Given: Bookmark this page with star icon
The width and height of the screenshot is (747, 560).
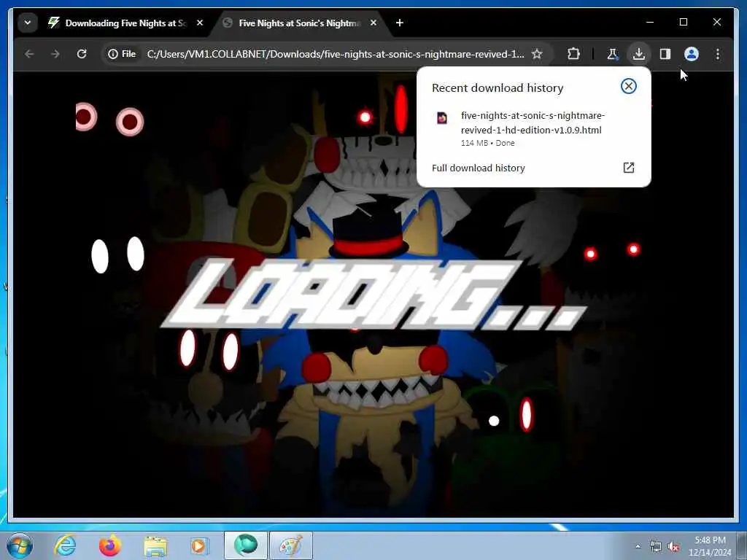Looking at the screenshot, I should click(537, 54).
